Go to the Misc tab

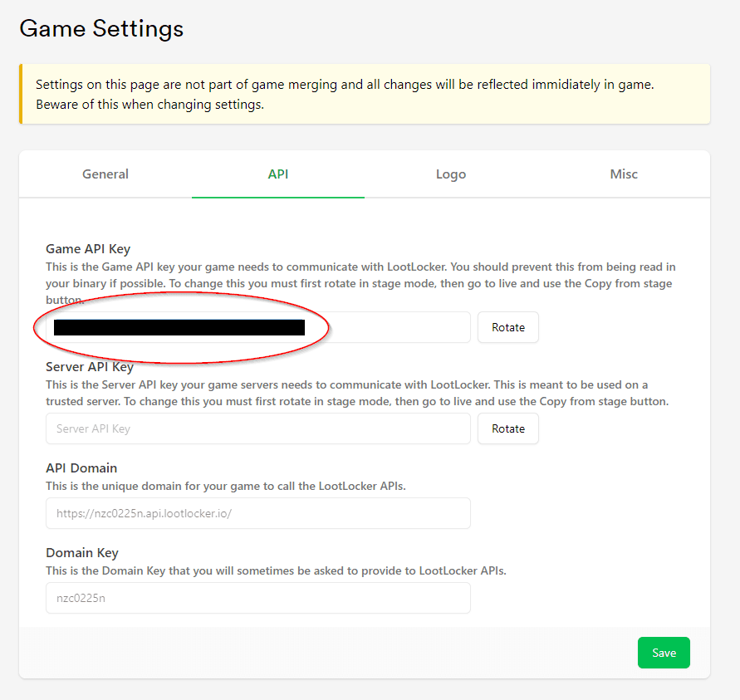point(624,174)
